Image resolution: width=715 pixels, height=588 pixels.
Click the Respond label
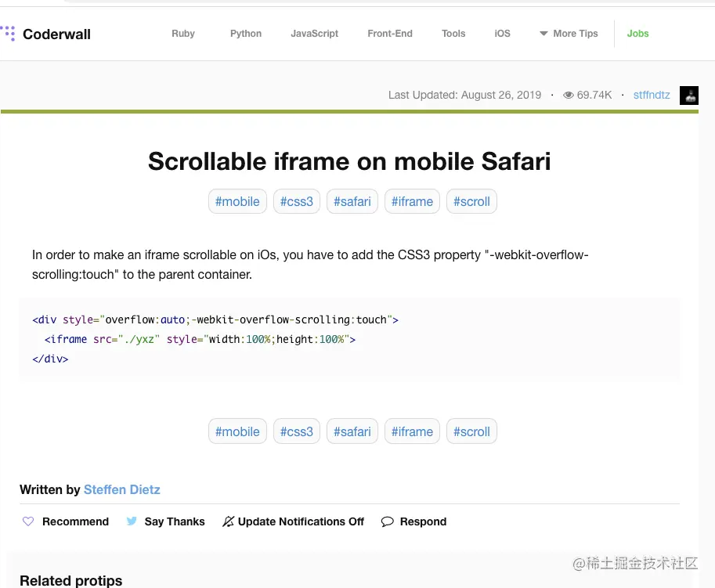tap(423, 521)
